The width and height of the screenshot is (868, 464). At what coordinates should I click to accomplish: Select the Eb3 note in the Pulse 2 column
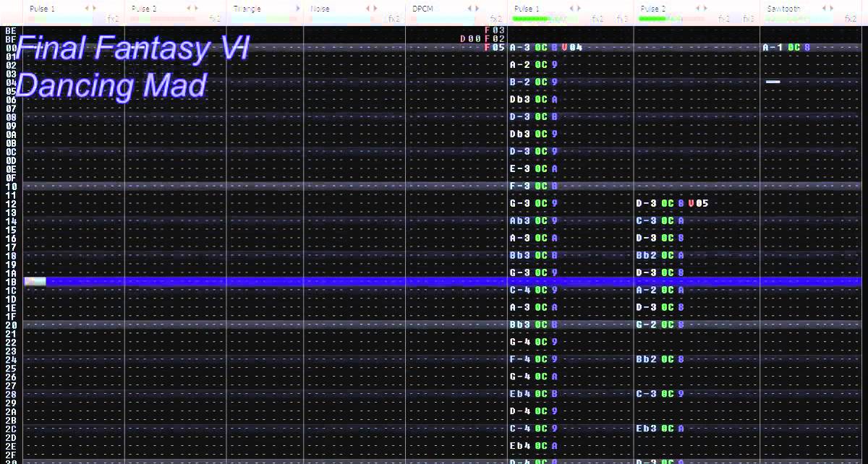647,429
